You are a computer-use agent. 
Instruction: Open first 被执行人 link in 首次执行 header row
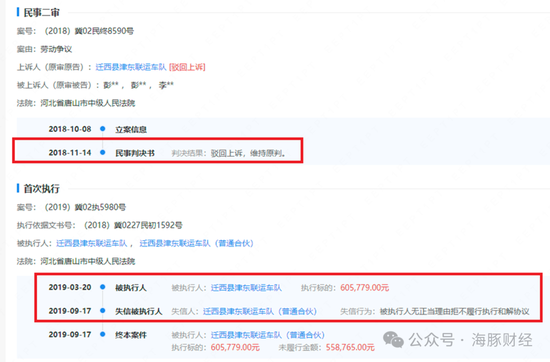pyautogui.click(x=92, y=243)
